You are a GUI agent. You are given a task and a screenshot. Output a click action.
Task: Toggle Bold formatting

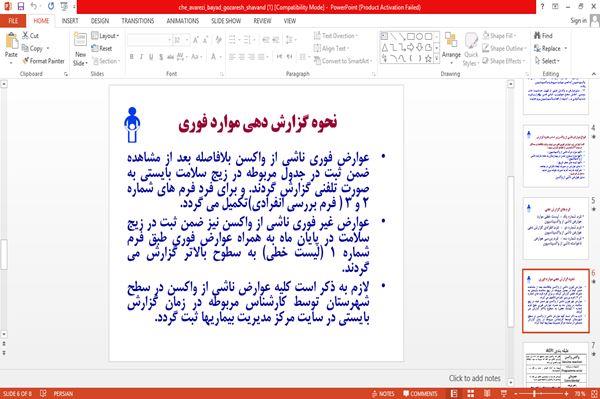tap(132, 57)
